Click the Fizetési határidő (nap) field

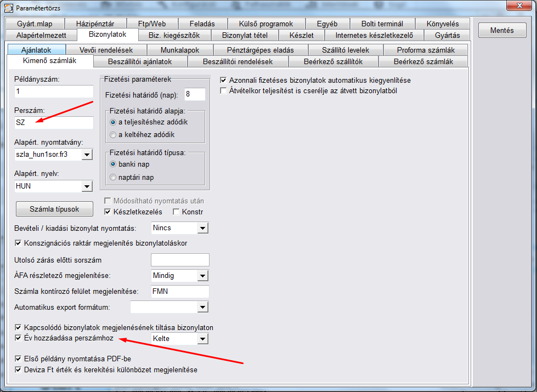[x=195, y=94]
